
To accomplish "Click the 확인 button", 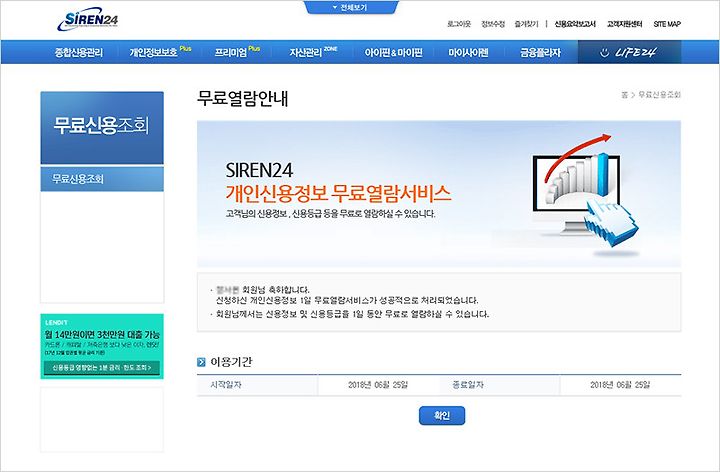I will [442, 416].
